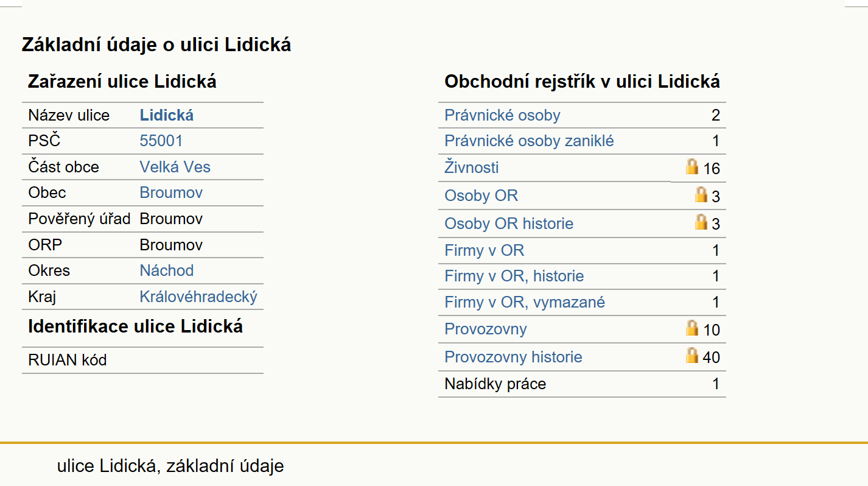Go to the Broumov municipality link
Screen dimensions: 868x486
pos(171,193)
